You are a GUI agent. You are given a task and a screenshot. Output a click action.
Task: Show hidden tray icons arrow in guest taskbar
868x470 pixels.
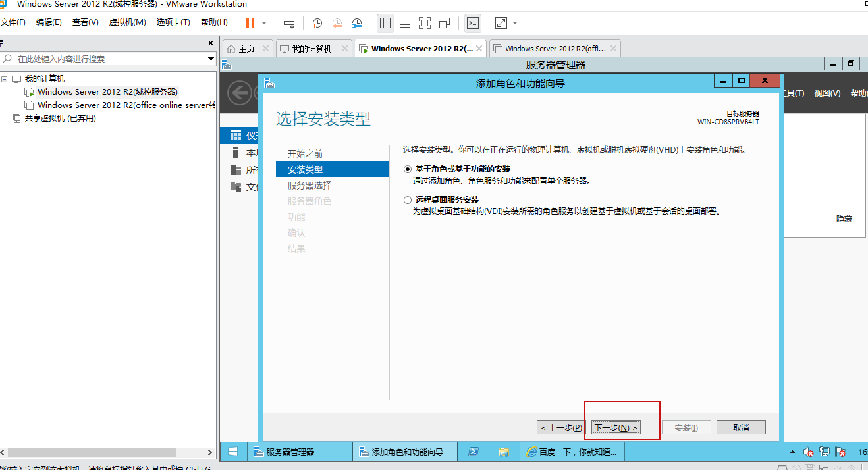click(792, 452)
